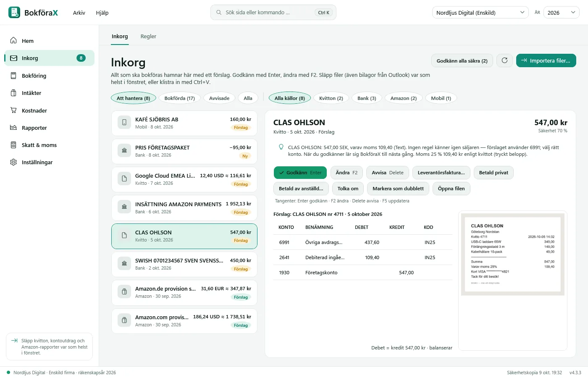Open Rapporter in the sidebar
Viewport: 588px width, 378px height.
pyautogui.click(x=49, y=128)
